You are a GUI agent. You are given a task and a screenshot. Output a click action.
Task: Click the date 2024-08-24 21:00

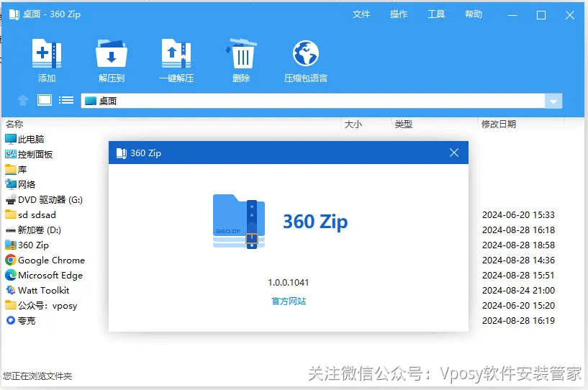click(518, 290)
